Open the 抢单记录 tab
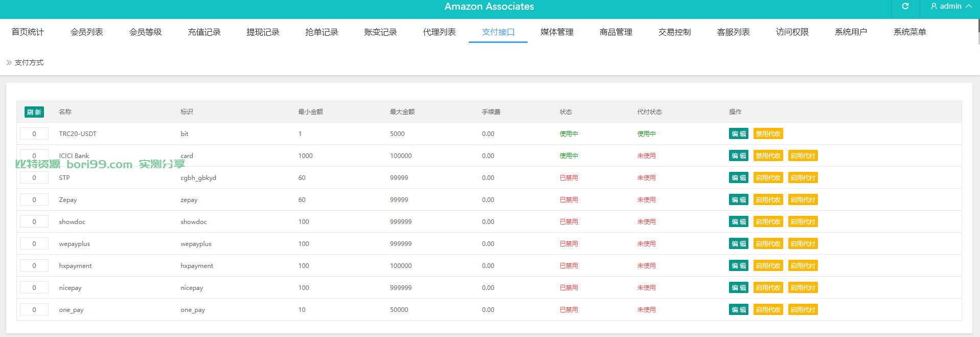 322,32
